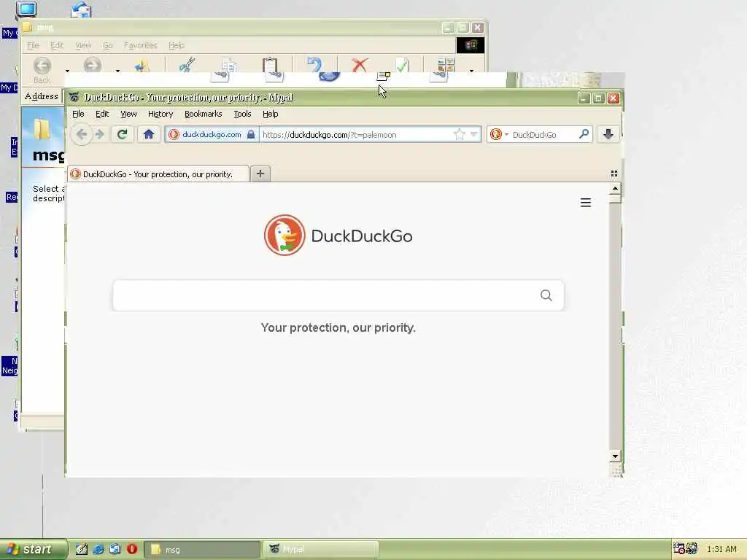Open Mypal Help menu
The width and height of the screenshot is (747, 560).
click(270, 114)
